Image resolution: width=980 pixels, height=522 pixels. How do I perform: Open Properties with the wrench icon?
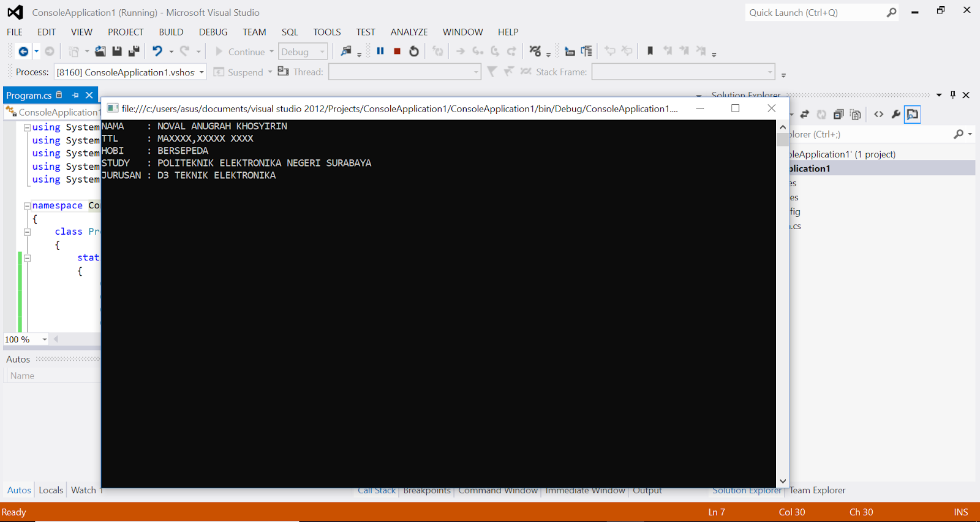coord(895,115)
